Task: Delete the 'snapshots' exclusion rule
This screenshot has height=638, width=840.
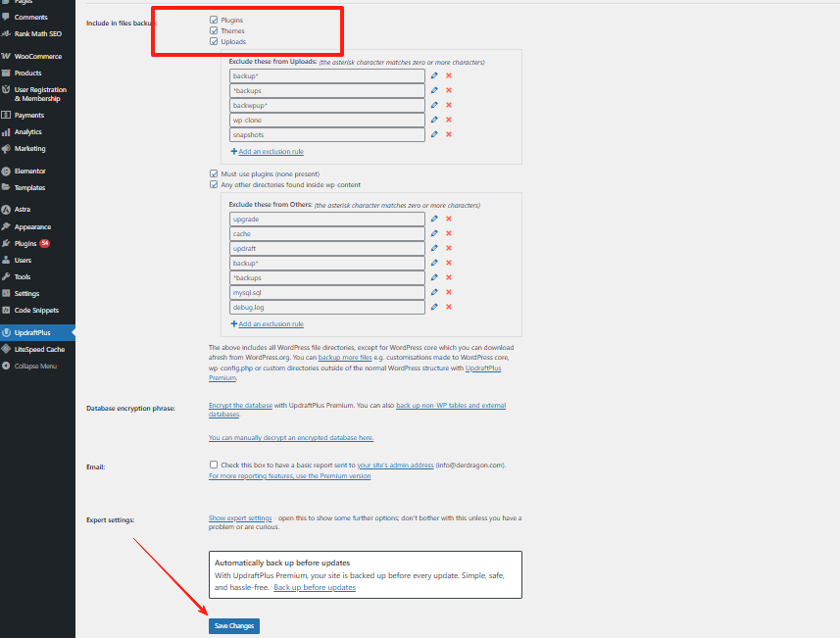Action: click(x=449, y=134)
